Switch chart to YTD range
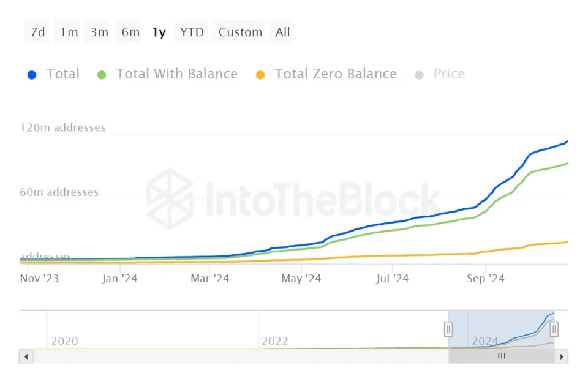This screenshot has width=588, height=392. [x=192, y=32]
